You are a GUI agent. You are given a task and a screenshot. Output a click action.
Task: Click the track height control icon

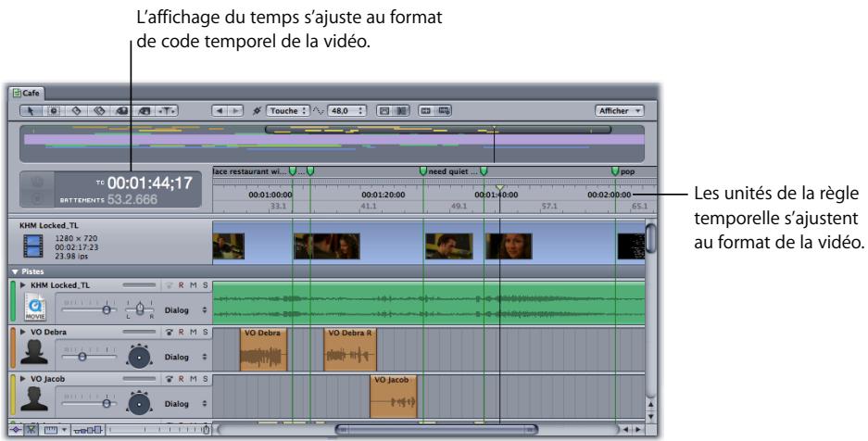[89, 429]
